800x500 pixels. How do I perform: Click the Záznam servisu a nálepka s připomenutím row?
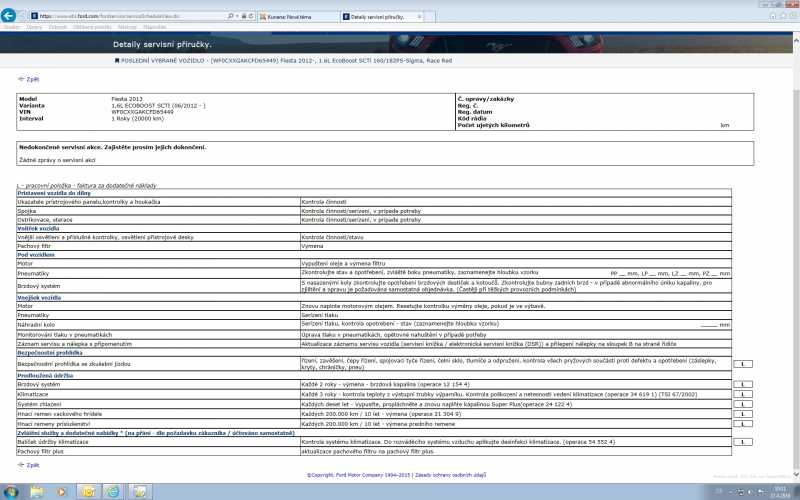pos(374,344)
